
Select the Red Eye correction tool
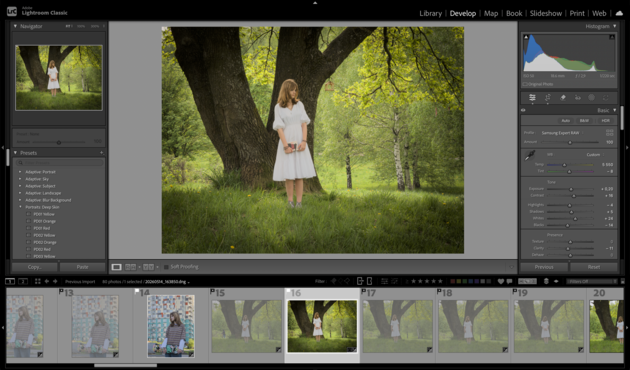[577, 98]
